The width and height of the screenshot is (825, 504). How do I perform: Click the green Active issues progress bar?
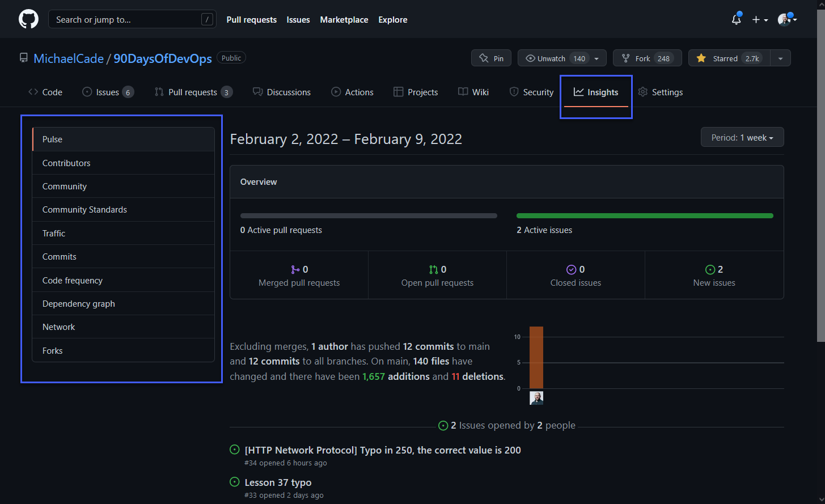(644, 215)
